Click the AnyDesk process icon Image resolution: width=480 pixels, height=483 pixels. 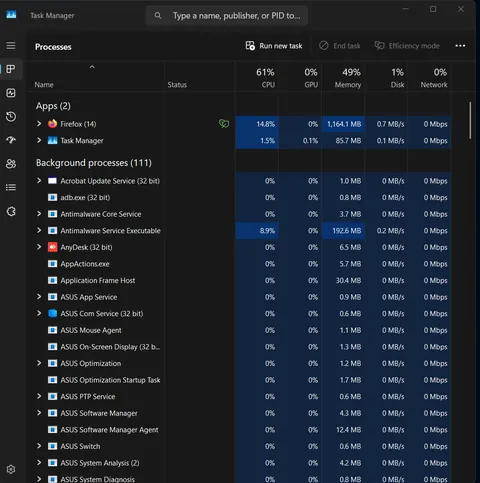coord(52,247)
